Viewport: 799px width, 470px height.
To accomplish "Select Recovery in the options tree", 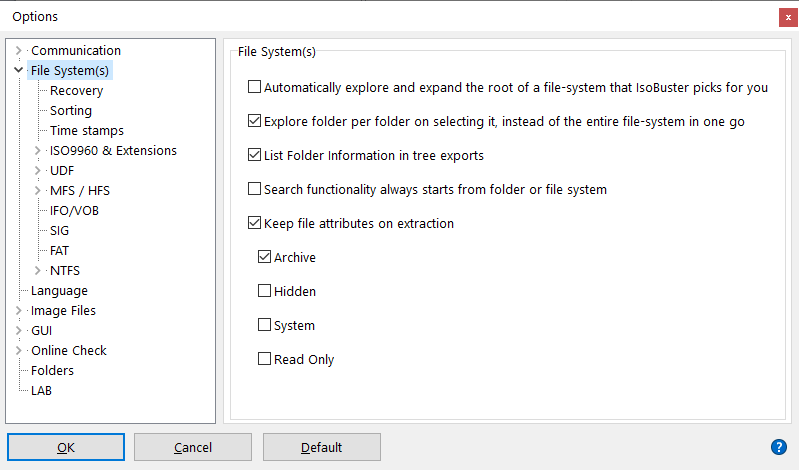I will pos(76,91).
